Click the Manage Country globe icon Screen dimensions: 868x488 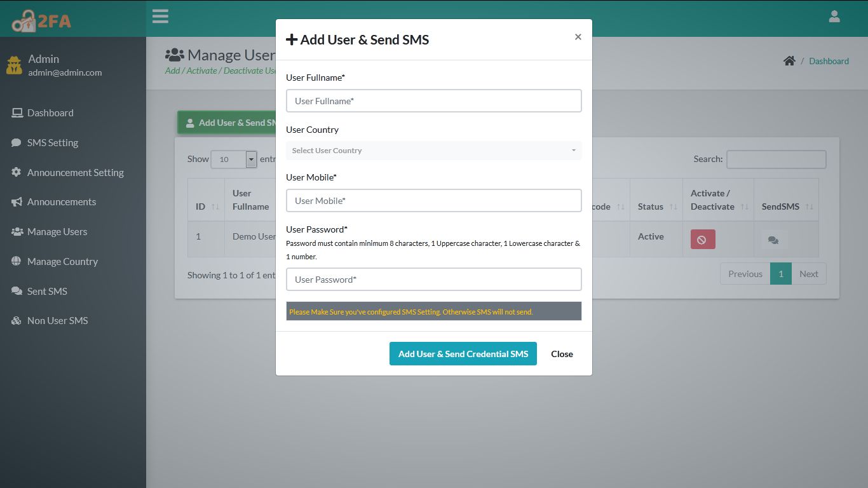[x=15, y=261]
